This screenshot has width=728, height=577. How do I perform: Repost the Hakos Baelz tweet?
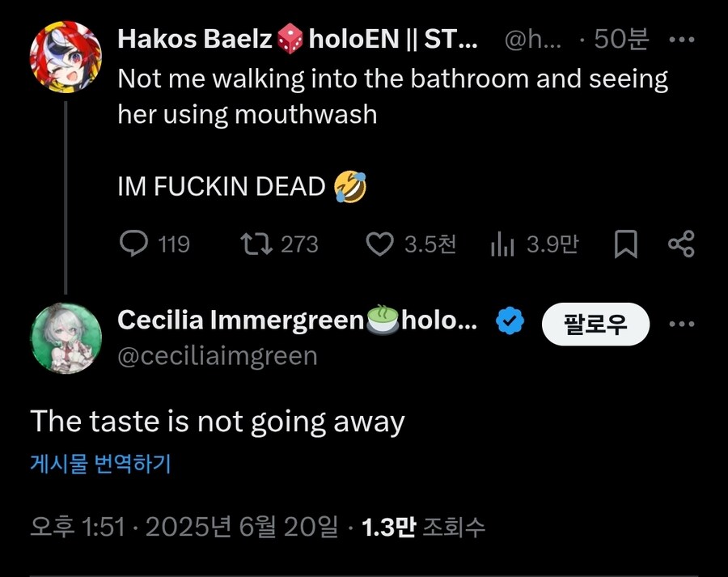click(256, 244)
